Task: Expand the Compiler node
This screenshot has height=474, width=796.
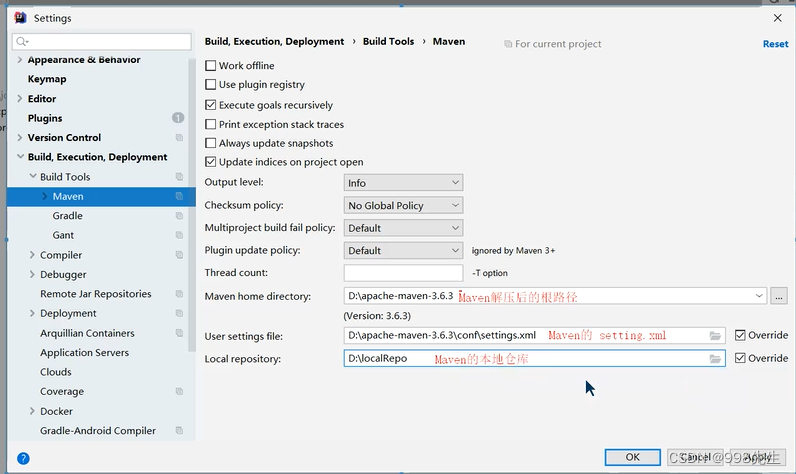Action: coord(32,255)
